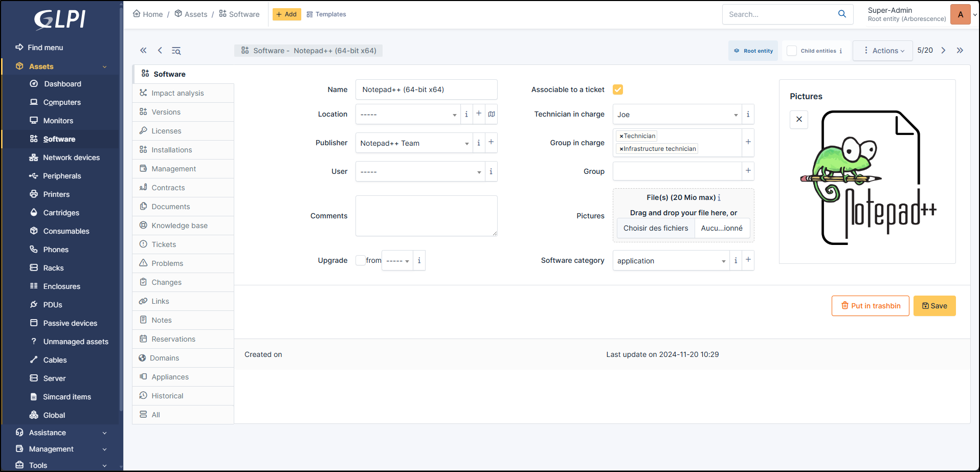
Task: Remove the Notepad++ picture with X
Action: click(x=799, y=119)
